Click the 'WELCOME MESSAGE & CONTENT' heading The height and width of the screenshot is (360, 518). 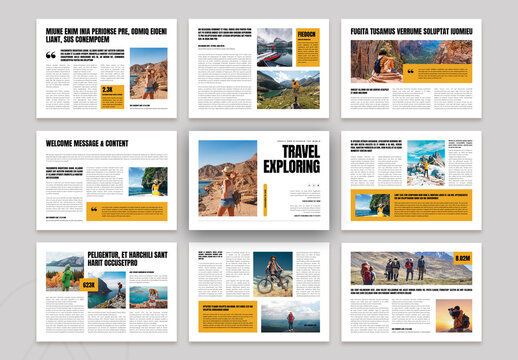(x=87, y=143)
